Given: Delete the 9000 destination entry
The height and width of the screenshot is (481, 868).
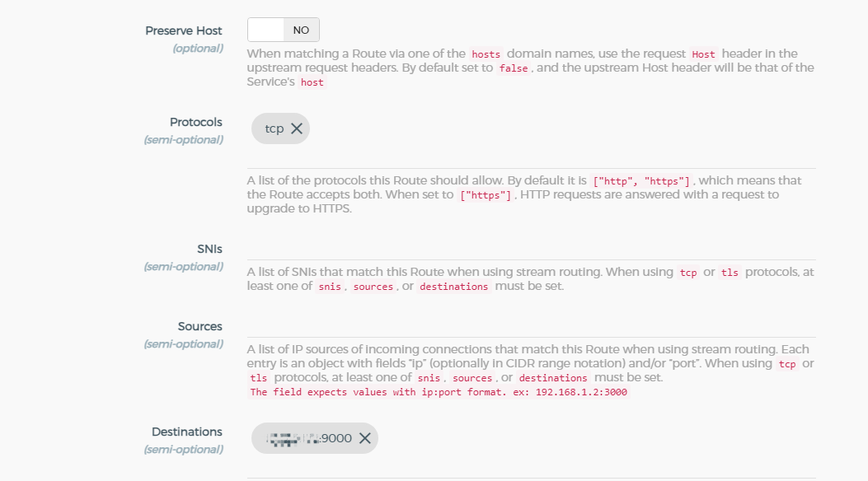Looking at the screenshot, I should pyautogui.click(x=364, y=438).
